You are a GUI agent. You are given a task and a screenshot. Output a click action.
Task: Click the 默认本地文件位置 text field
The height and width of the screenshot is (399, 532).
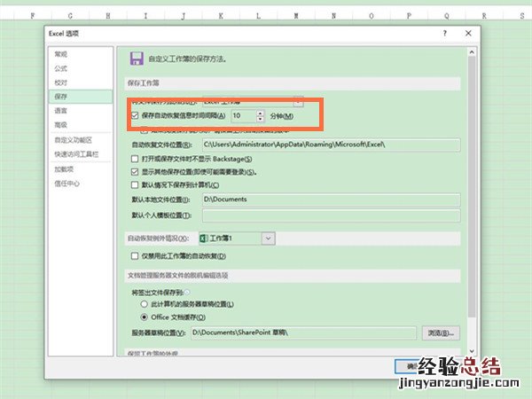pos(330,200)
